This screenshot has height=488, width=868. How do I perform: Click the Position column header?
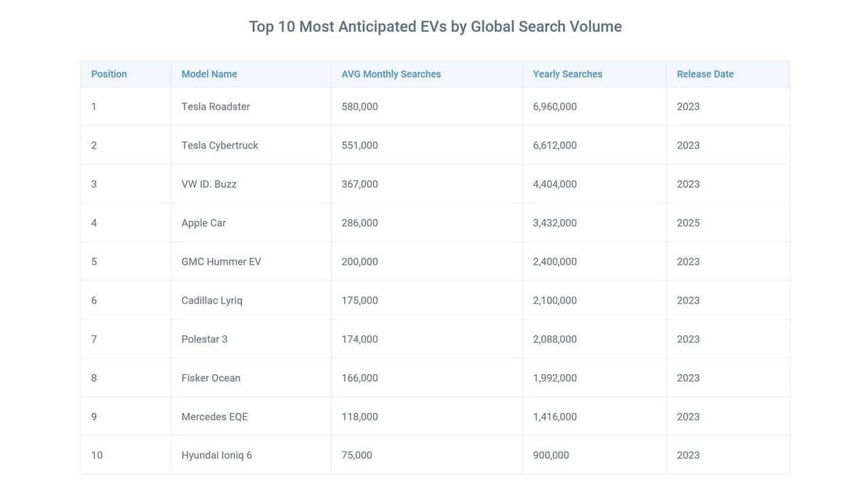109,74
